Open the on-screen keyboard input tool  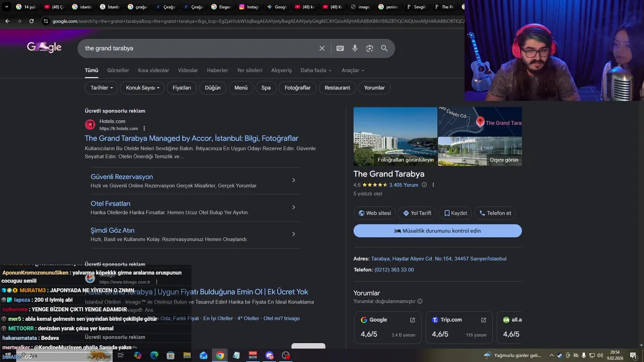[x=340, y=48]
